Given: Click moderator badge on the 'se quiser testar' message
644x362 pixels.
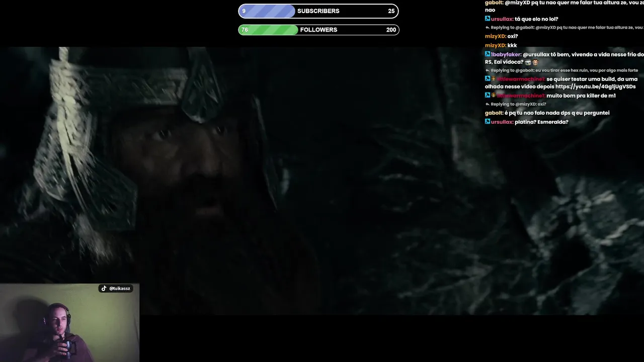Looking at the screenshot, I should 488,79.
